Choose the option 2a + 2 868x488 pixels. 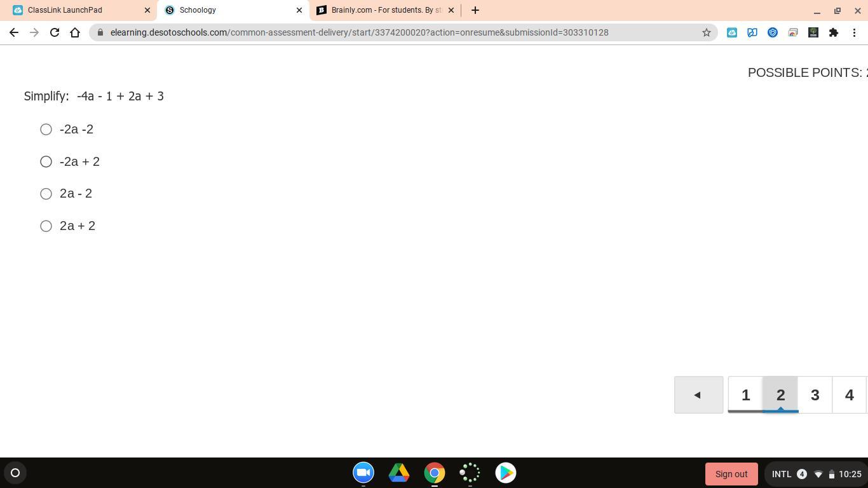[x=46, y=226]
